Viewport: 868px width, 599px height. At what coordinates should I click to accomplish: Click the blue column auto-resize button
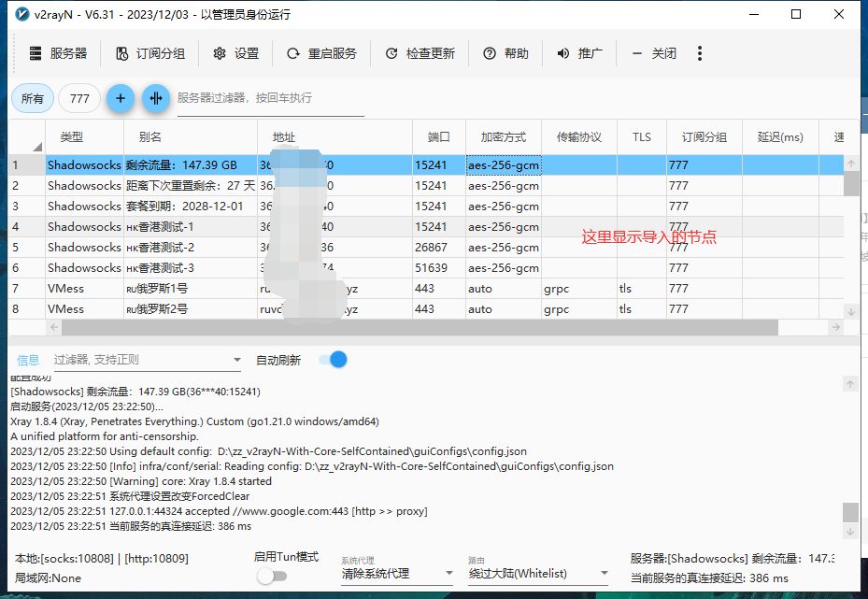(x=155, y=98)
